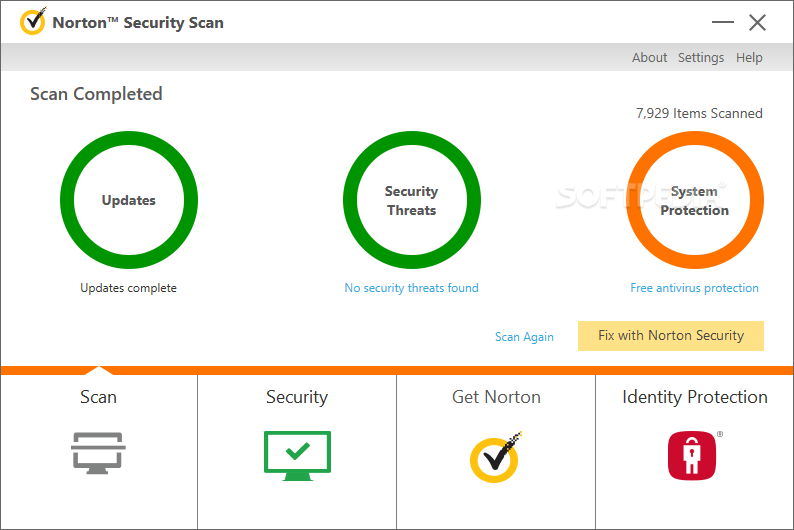Follow the Free antivirus protection link
This screenshot has width=794, height=530.
[x=694, y=288]
